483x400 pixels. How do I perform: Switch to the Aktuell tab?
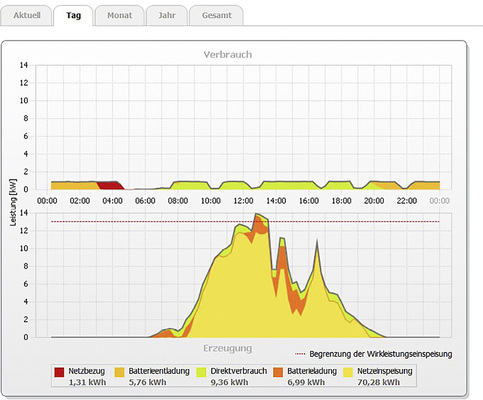27,16
